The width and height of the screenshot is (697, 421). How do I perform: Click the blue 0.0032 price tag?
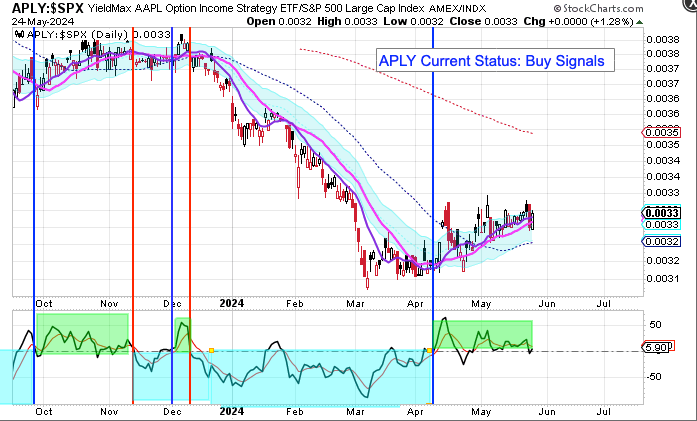click(x=661, y=242)
